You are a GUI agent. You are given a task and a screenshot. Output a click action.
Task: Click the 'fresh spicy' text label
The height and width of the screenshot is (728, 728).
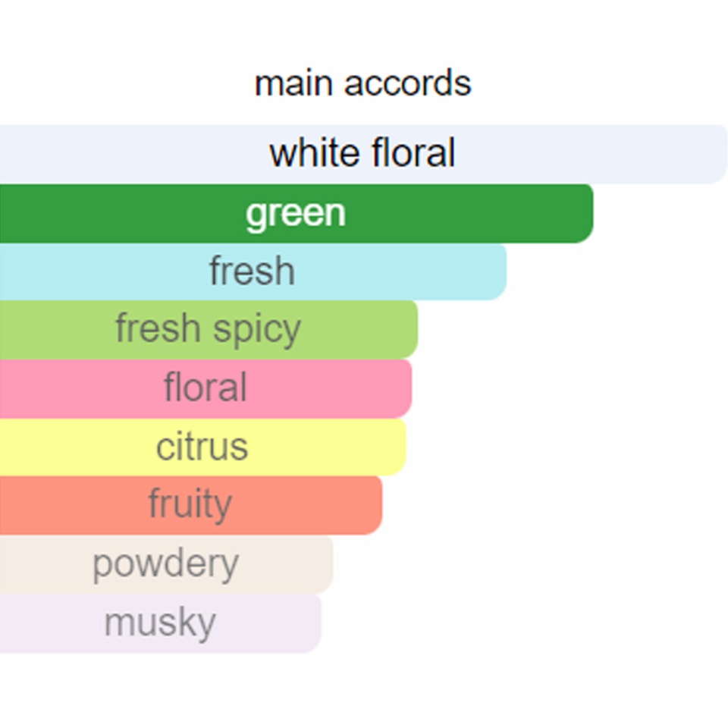pos(209,330)
